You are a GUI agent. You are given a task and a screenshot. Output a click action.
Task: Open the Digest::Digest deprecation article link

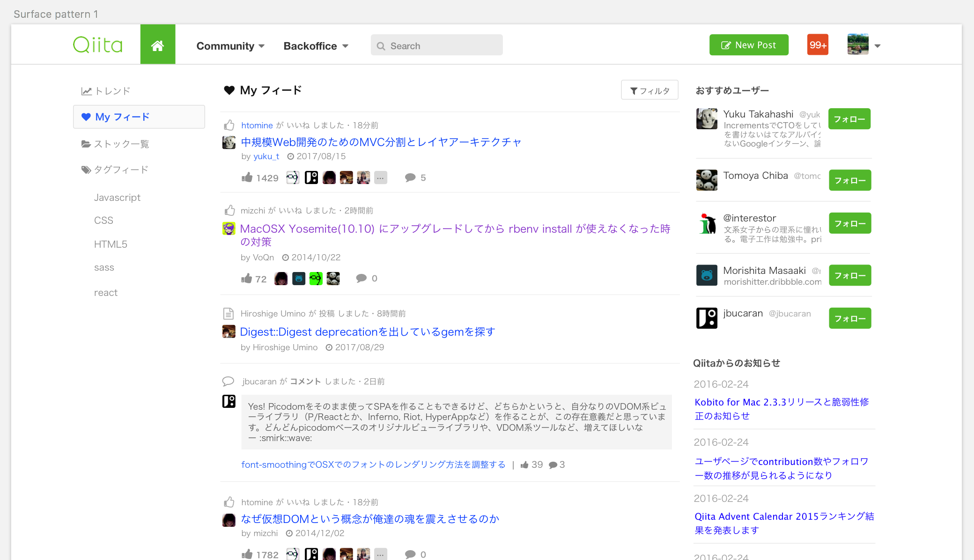pos(367,332)
